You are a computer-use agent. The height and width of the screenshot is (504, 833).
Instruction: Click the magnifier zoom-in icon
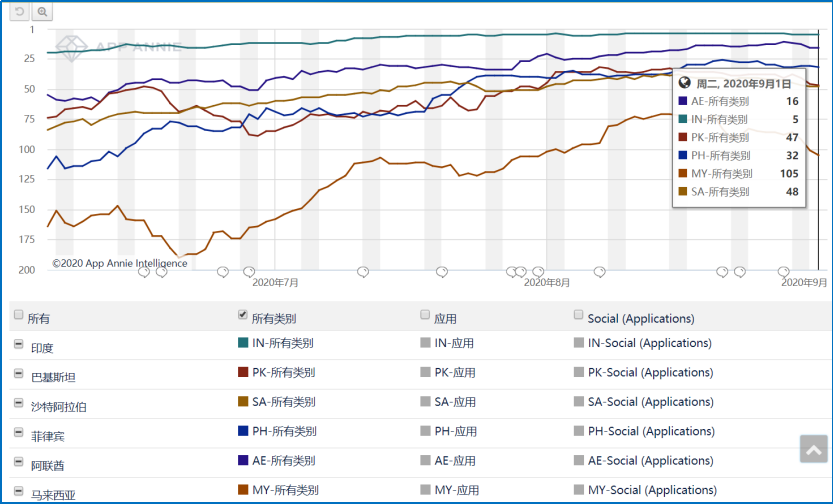point(42,12)
